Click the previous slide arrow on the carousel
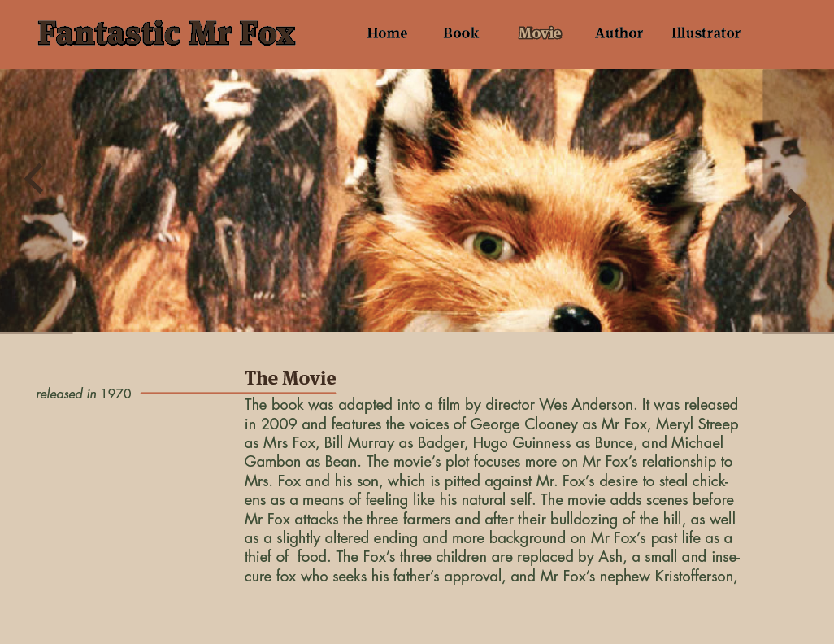 pos(33,178)
